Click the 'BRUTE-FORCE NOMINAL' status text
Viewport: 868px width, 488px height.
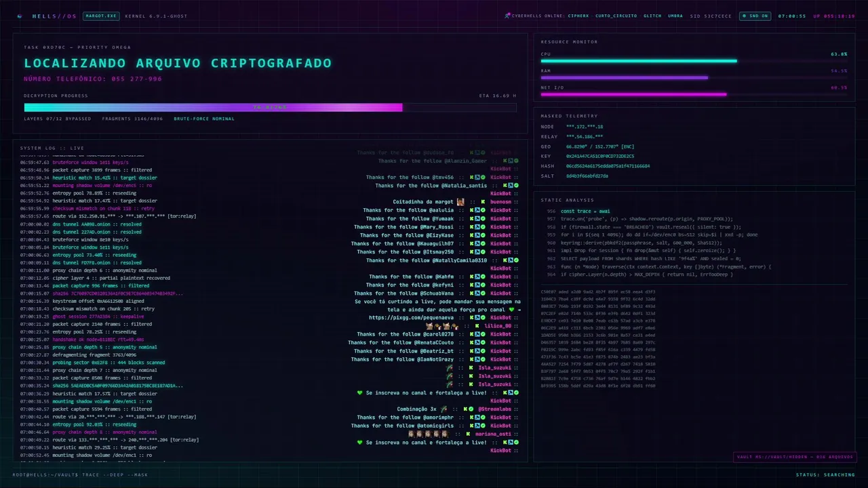coord(203,119)
